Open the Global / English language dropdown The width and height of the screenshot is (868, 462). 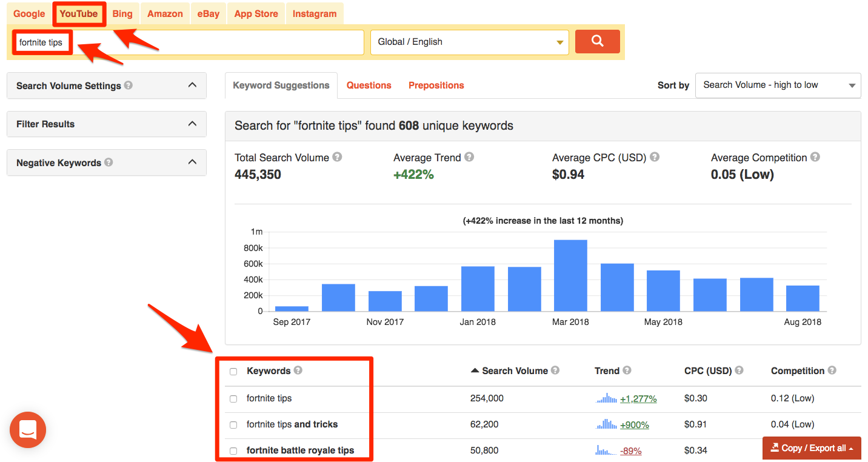click(x=470, y=42)
